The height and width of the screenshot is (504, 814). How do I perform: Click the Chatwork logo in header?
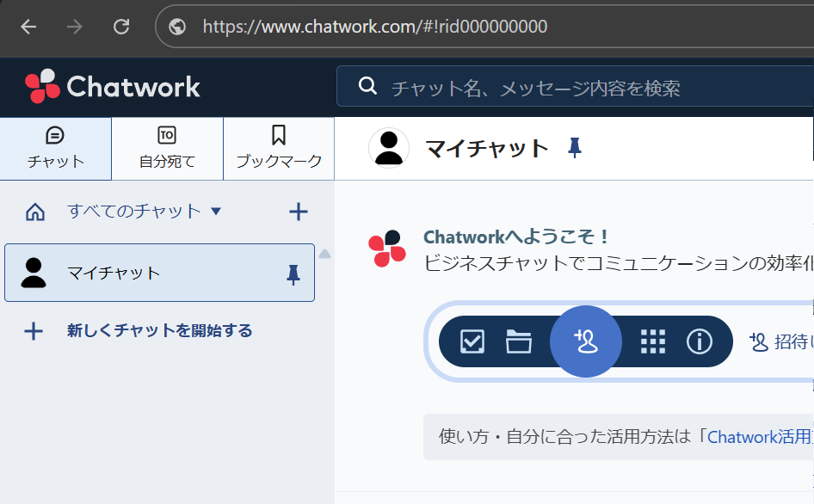(113, 87)
